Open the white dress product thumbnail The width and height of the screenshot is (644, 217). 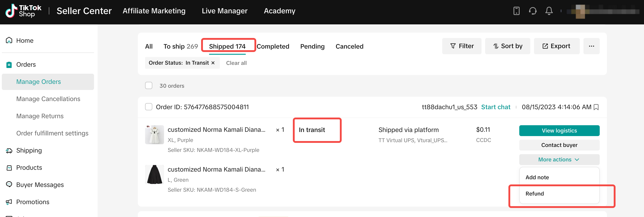point(155,135)
